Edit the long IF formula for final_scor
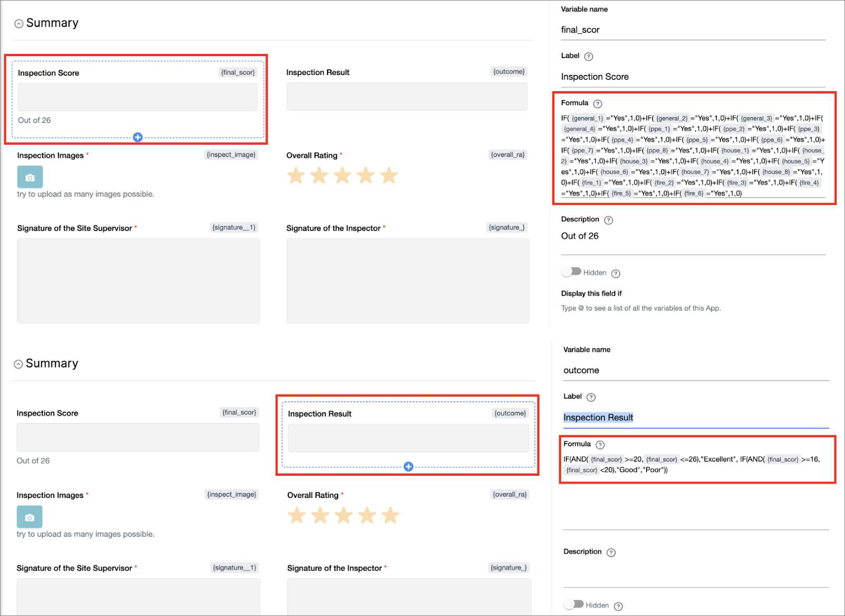The height and width of the screenshot is (616, 845). (693, 156)
